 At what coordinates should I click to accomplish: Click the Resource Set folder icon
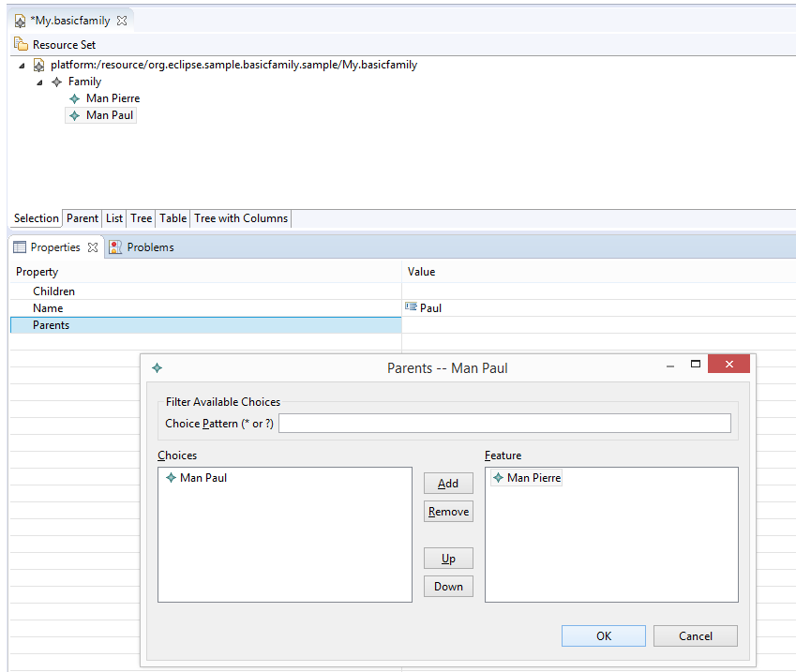pos(21,45)
